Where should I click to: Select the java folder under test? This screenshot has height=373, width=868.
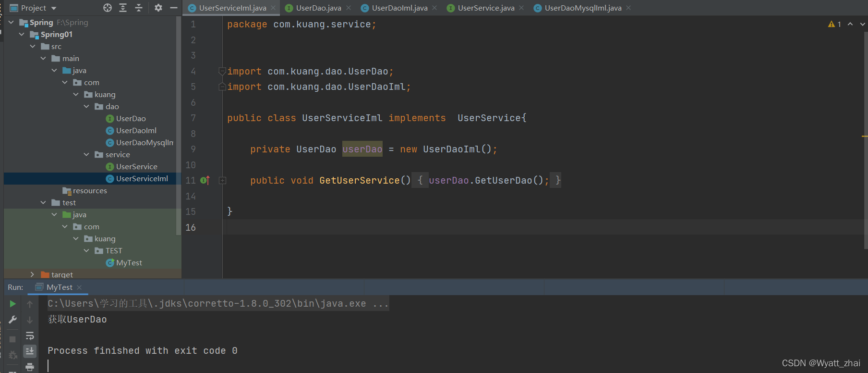(74, 214)
